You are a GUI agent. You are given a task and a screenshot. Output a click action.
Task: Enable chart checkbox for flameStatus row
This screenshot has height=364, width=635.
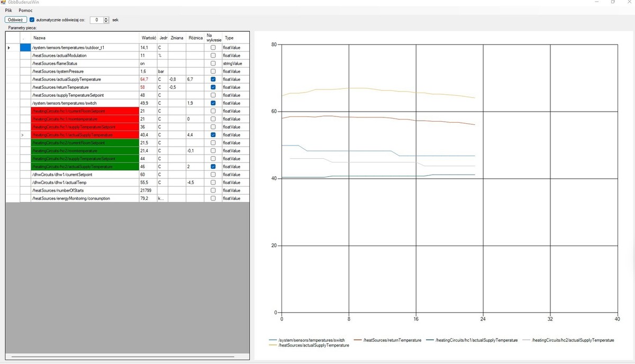coord(213,63)
